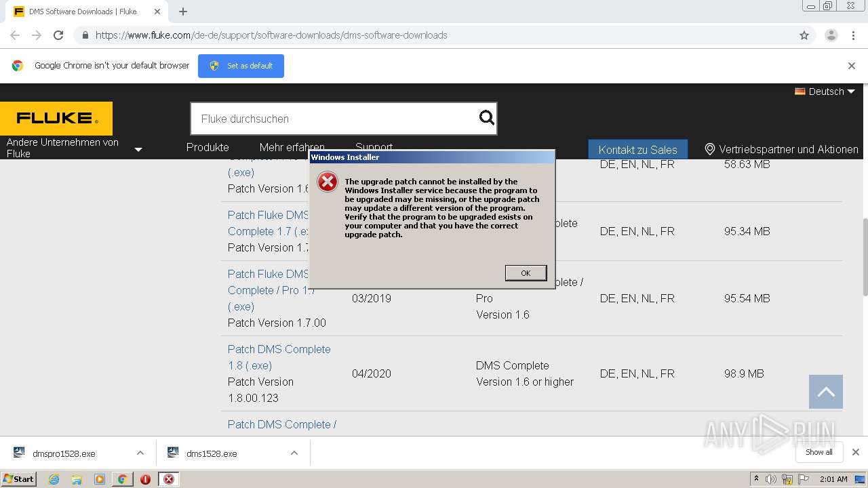Click the URL address bar

434,35
